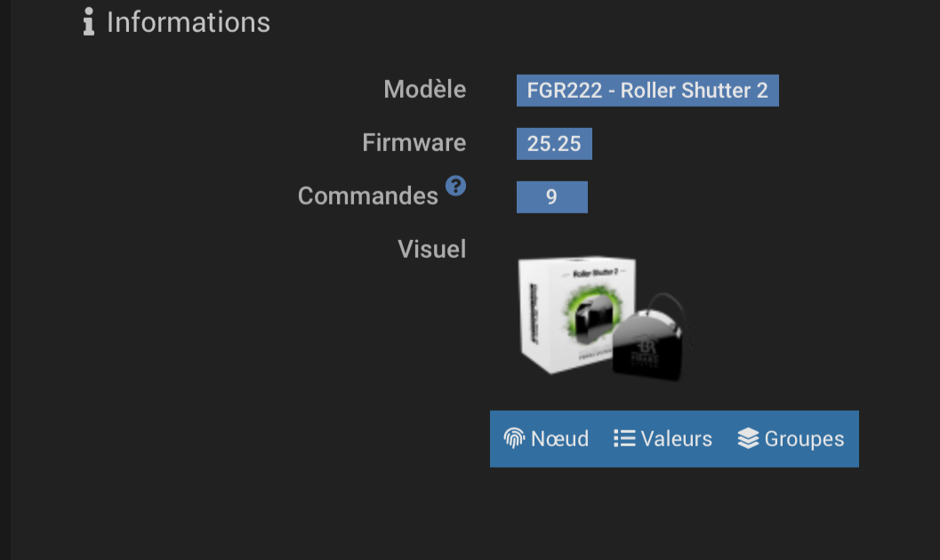Click the layers stack icon beside Groupes

tap(748, 438)
